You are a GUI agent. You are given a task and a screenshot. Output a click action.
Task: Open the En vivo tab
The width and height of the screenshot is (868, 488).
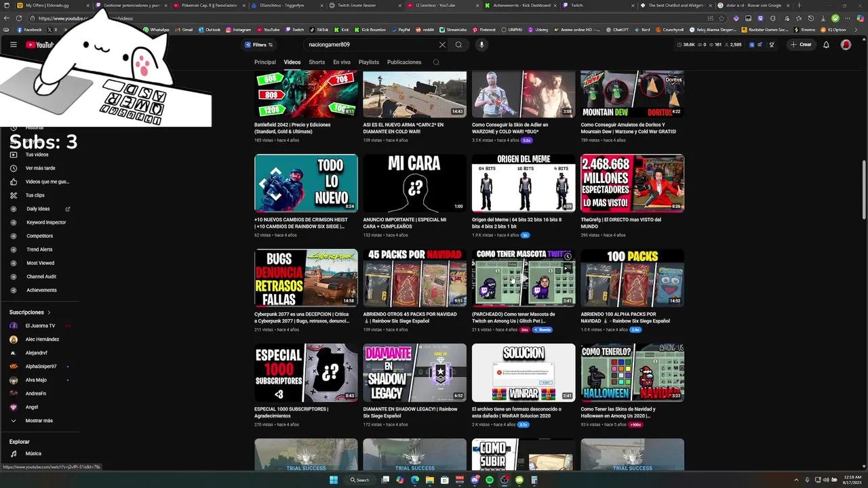(342, 62)
